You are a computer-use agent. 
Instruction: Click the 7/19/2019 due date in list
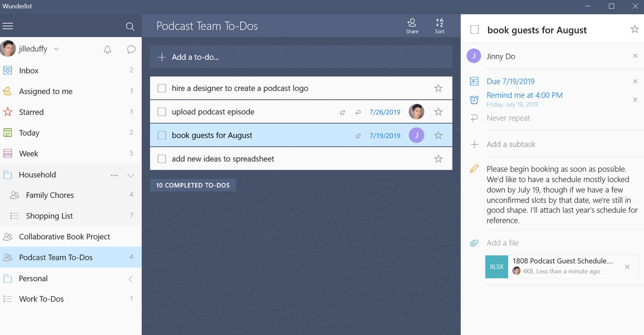(385, 136)
